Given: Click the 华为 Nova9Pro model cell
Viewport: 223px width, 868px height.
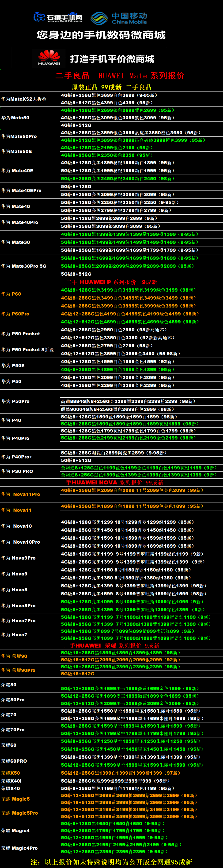Looking at the screenshot, I should pos(30,558).
